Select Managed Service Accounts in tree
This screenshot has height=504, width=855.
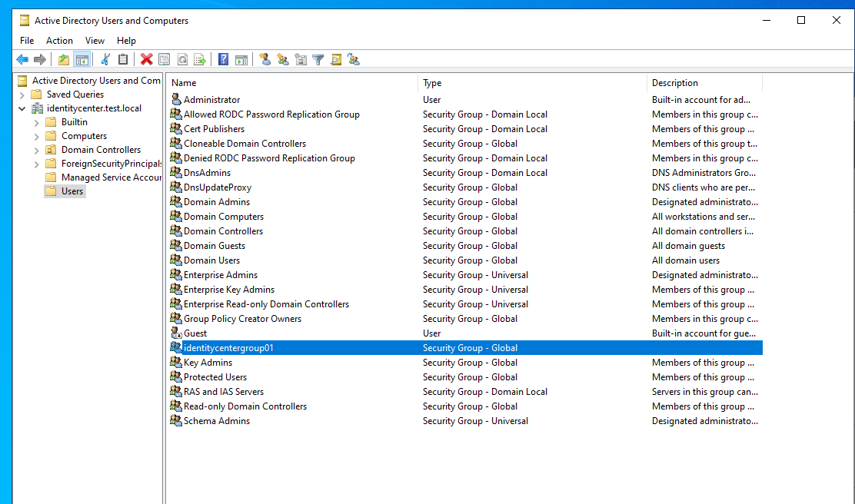click(111, 177)
